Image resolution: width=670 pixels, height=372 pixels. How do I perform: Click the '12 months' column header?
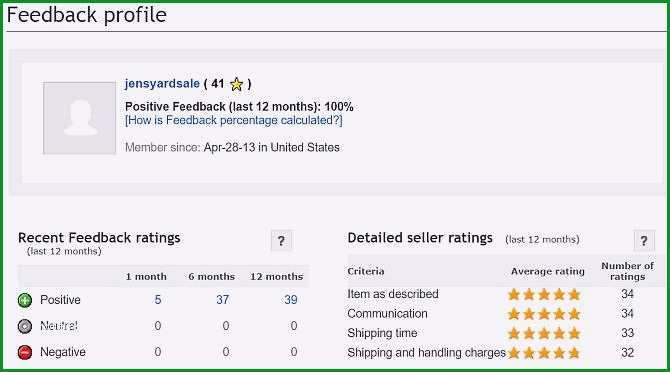tap(276, 277)
